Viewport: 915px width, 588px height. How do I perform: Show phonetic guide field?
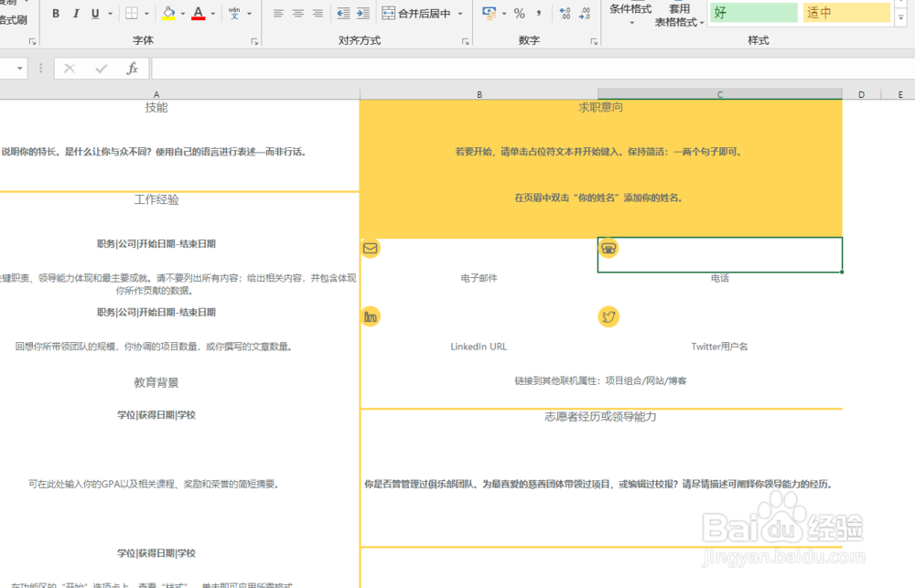(232, 13)
